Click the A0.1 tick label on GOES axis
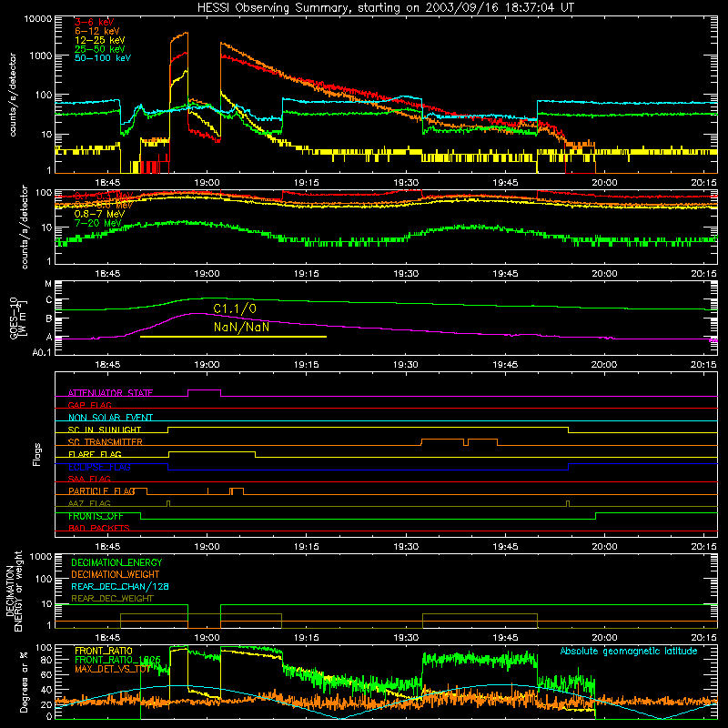This screenshot has height=728, width=728. tap(42, 353)
